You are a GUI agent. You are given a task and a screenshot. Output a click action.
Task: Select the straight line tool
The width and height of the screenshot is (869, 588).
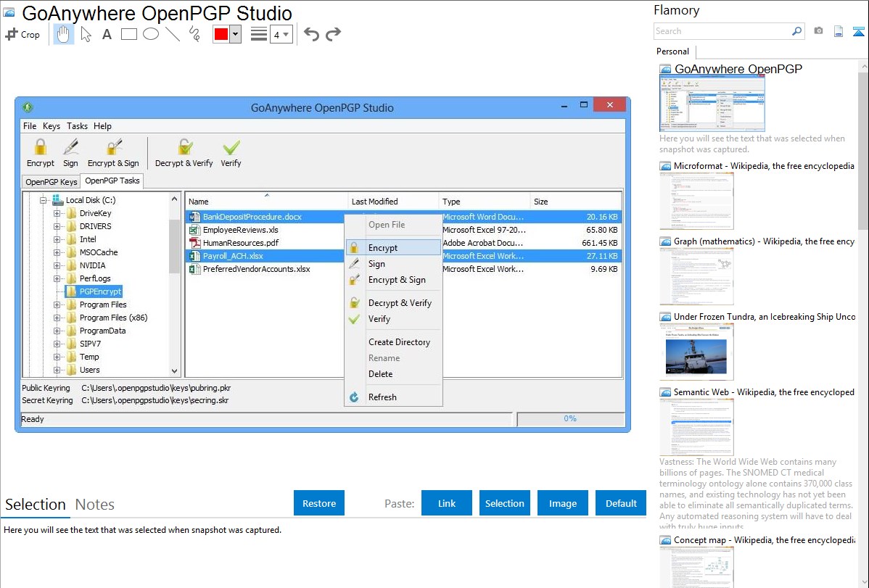tap(173, 34)
